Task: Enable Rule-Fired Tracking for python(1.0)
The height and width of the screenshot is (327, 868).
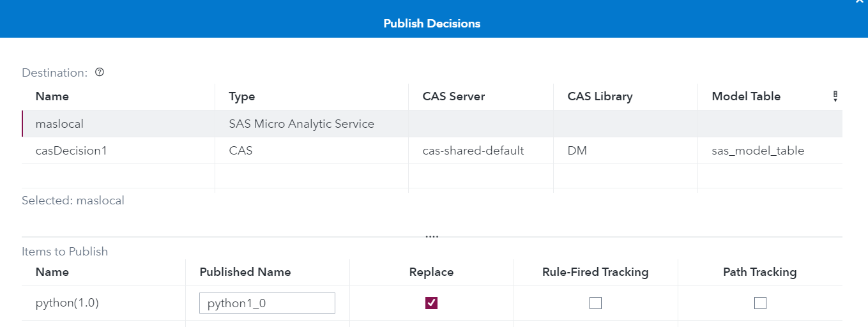Action: click(x=595, y=303)
